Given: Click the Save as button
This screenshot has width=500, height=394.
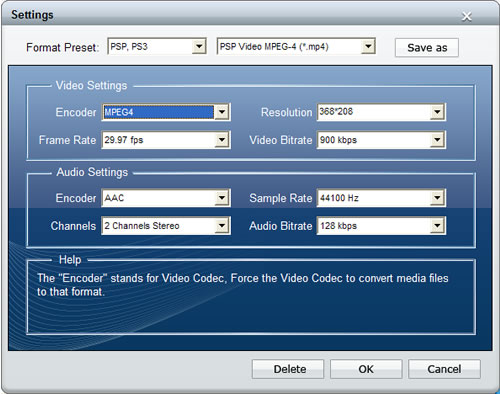Looking at the screenshot, I should 427,48.
